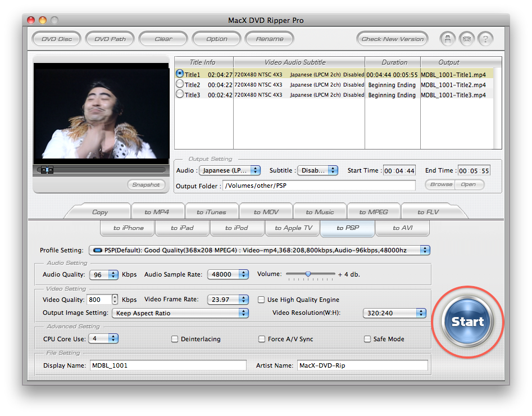
Task: Click the Clear button
Action: (x=163, y=39)
